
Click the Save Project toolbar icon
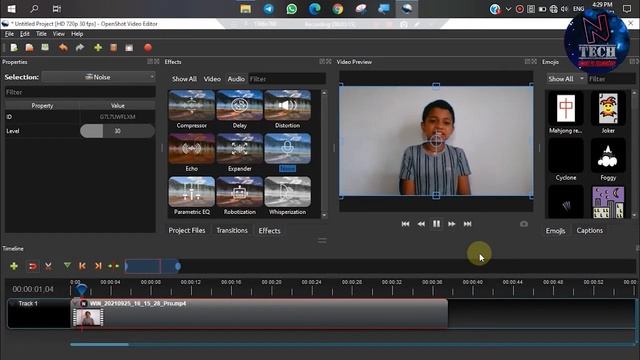pos(45,48)
